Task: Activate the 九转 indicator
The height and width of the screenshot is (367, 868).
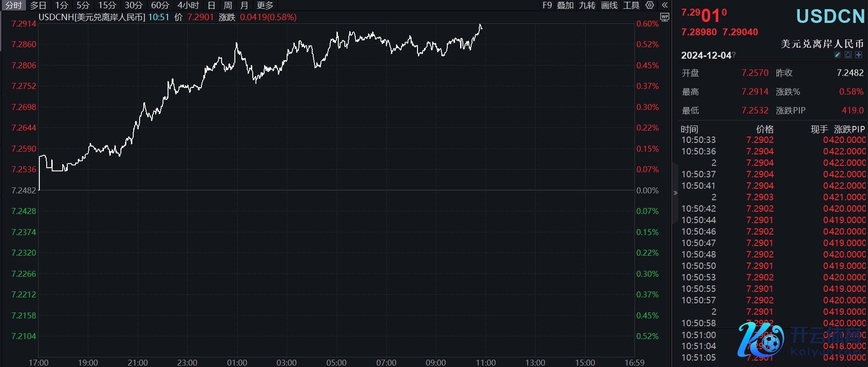Action: (587, 5)
